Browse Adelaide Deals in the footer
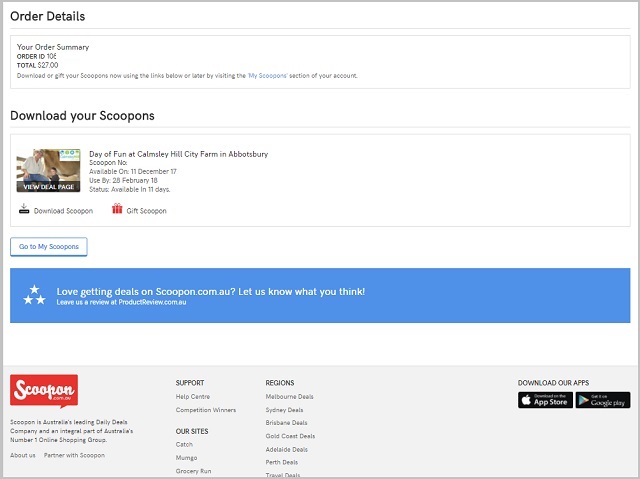640x479 pixels. coord(287,450)
